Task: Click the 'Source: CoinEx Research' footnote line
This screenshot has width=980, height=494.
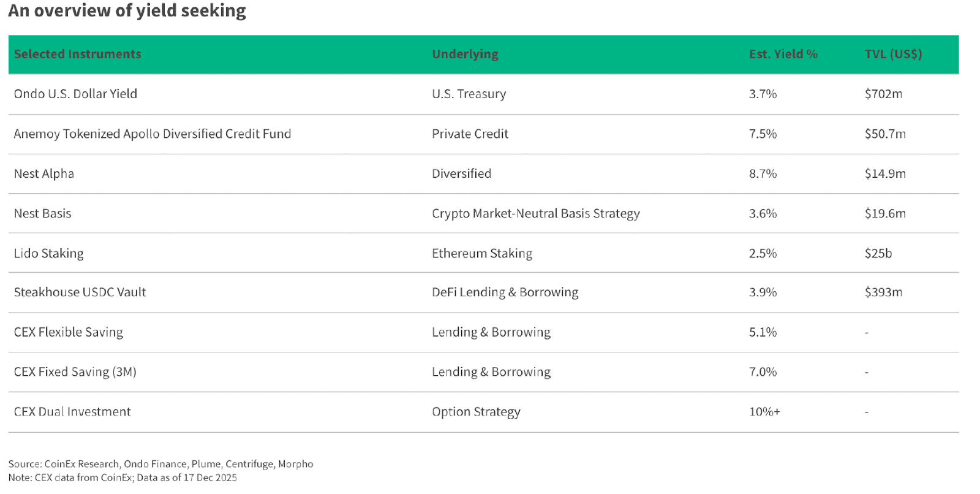Action: pyautogui.click(x=160, y=464)
